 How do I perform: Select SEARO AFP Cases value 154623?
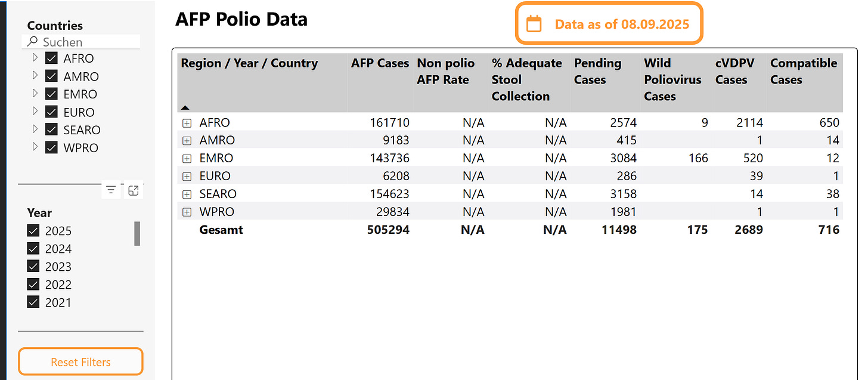(x=389, y=194)
